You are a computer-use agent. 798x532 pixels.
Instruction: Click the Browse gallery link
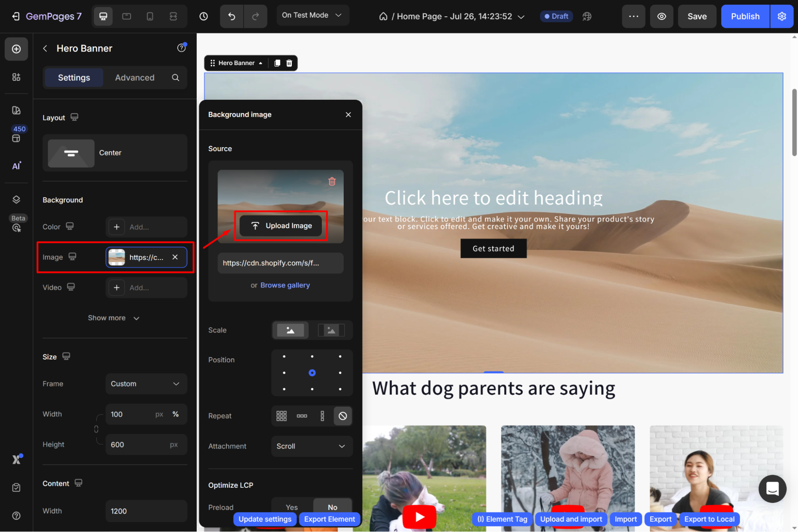pos(285,285)
